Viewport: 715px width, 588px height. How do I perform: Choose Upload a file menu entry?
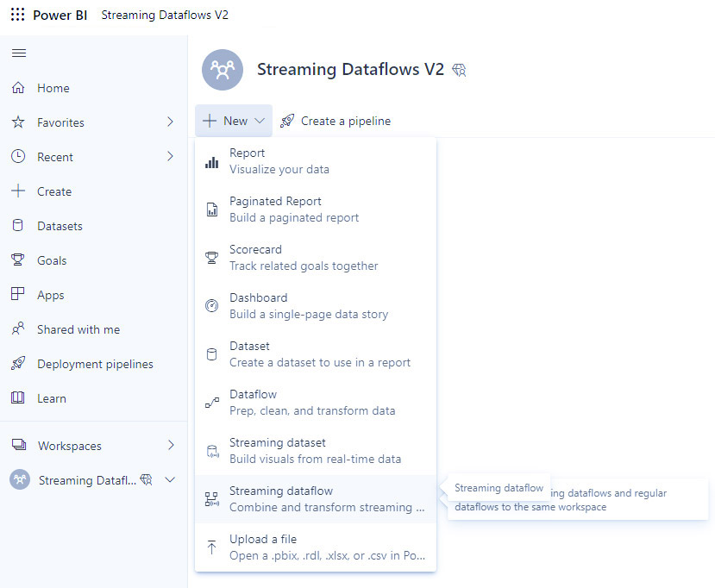[316, 547]
